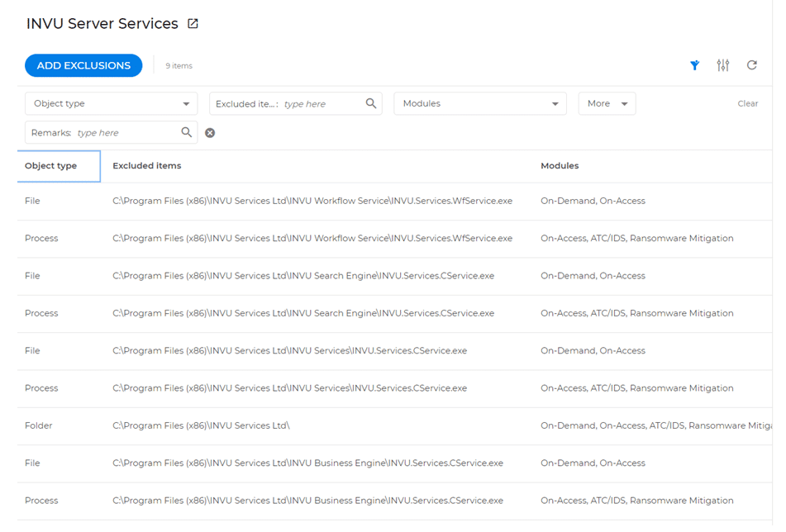This screenshot has height=532, width=786.
Task: Clear all filters
Action: (x=747, y=104)
